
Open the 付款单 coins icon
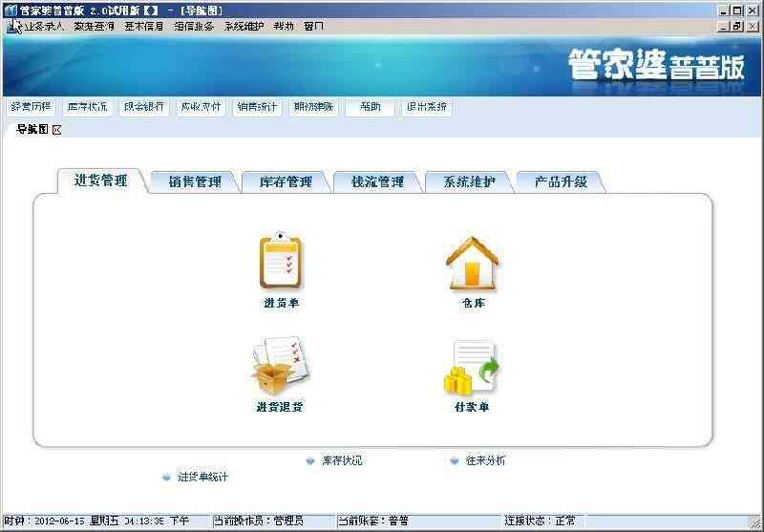(x=472, y=368)
